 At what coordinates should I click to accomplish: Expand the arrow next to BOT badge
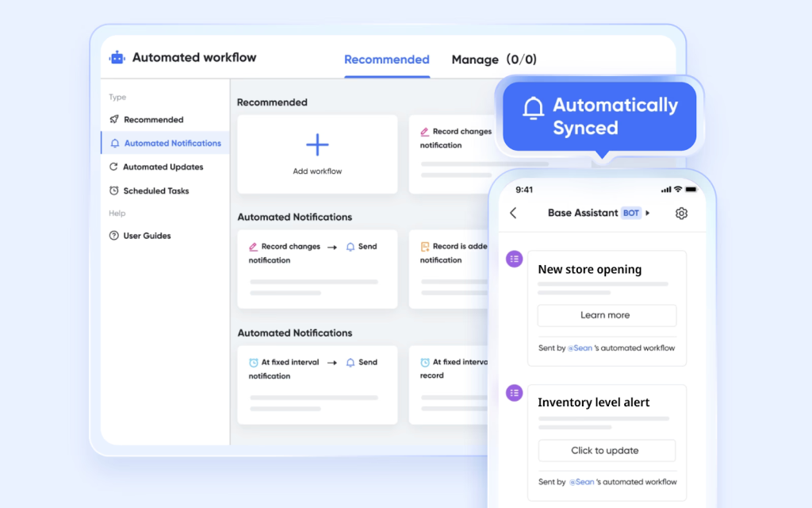tap(647, 213)
